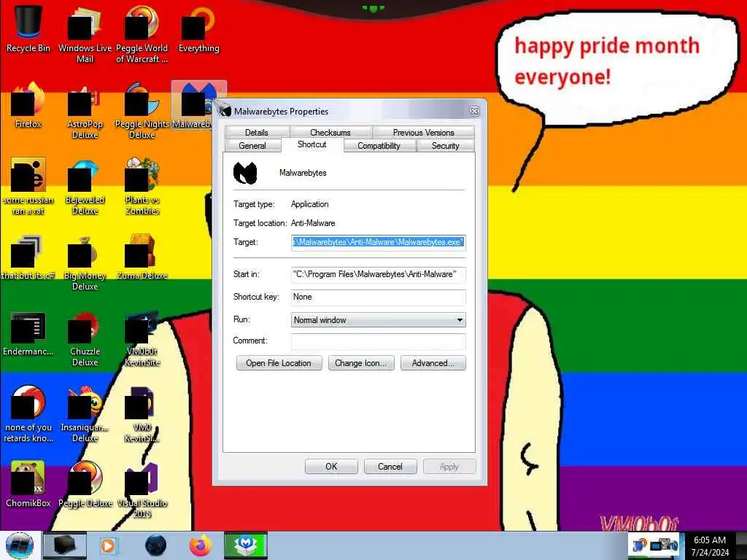Viewport: 747px width, 560px height.
Task: Click the system tray network icons
Action: [x=655, y=545]
